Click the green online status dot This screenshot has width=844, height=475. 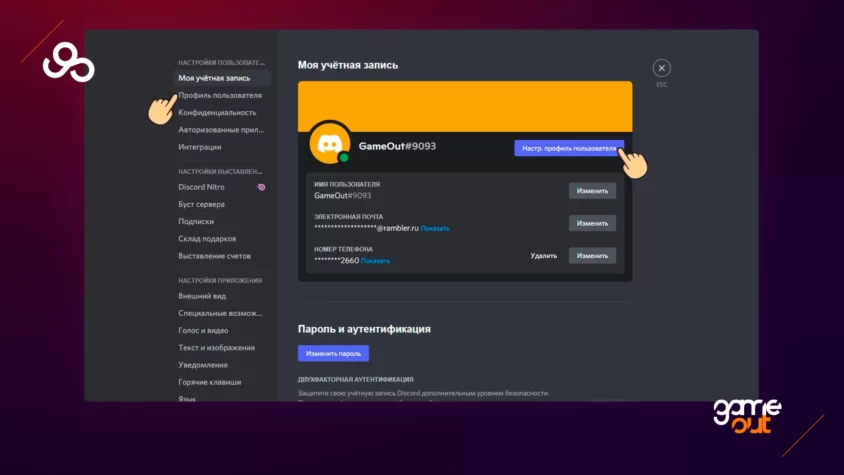pos(344,158)
